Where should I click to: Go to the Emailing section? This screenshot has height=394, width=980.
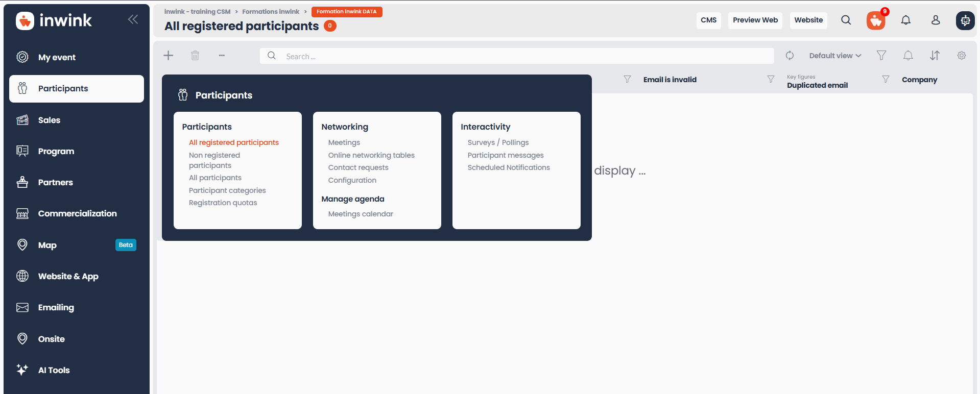77,307
